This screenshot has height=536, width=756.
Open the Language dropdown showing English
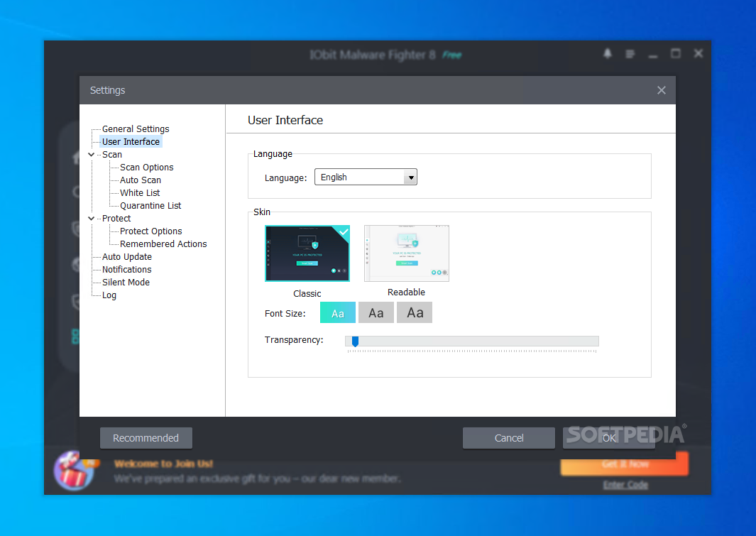click(366, 177)
